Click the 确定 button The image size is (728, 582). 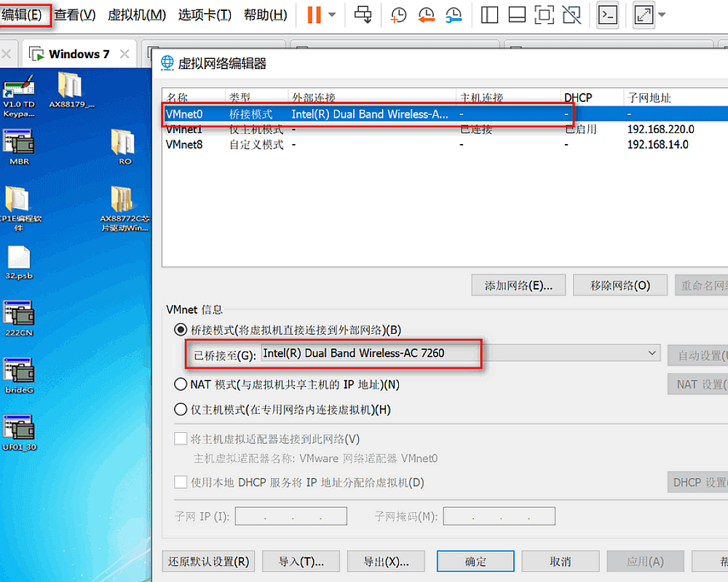(475, 562)
